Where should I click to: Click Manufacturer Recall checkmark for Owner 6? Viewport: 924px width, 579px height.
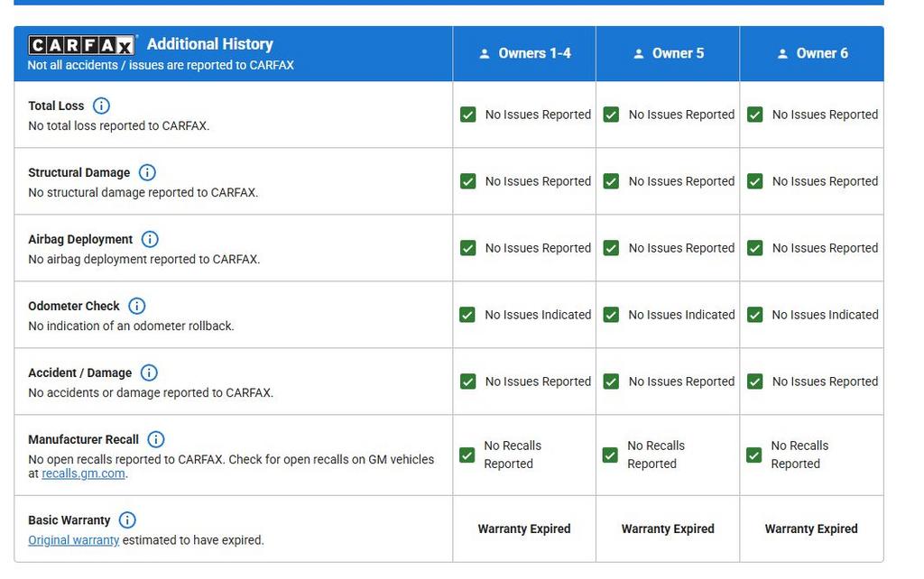tap(753, 455)
